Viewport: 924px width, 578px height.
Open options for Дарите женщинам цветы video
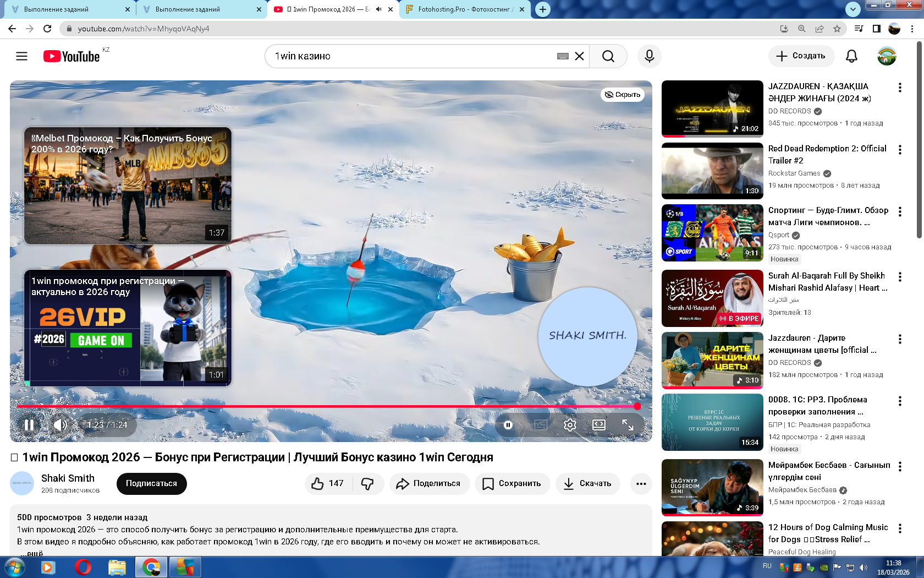tap(900, 339)
